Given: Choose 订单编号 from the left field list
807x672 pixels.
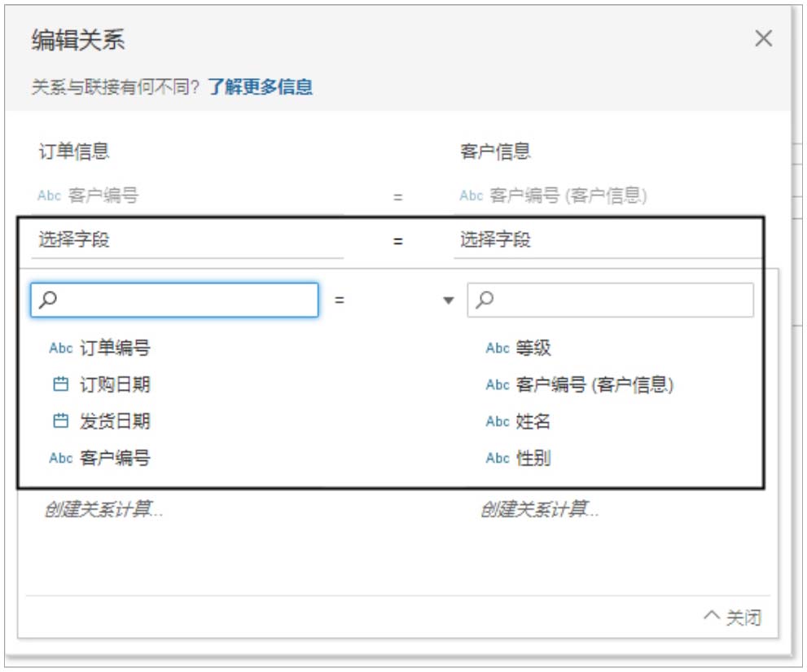Looking at the screenshot, I should coord(114,349).
